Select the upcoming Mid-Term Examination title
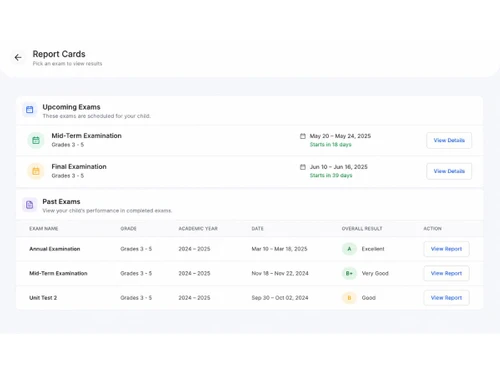The image size is (500, 375). [x=86, y=136]
